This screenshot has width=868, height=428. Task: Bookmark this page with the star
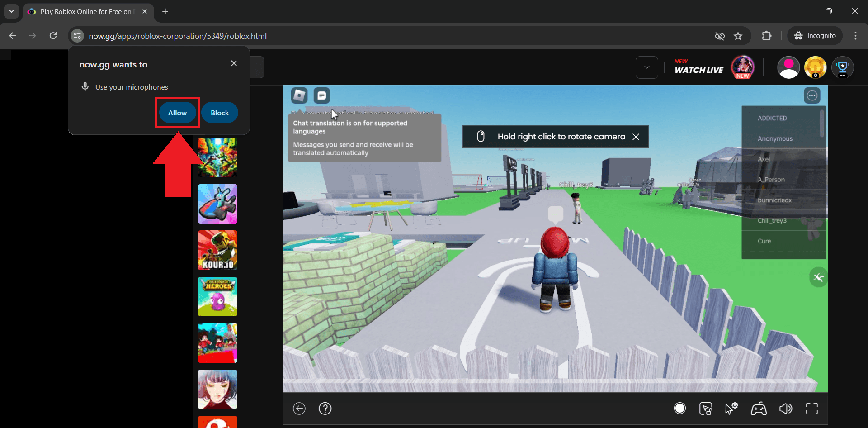(738, 36)
